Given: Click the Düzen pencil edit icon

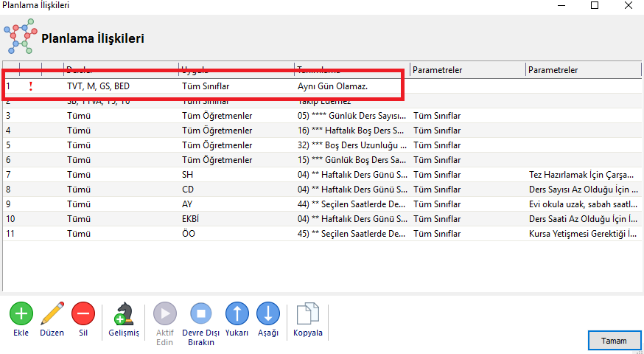Looking at the screenshot, I should pos(52,314).
